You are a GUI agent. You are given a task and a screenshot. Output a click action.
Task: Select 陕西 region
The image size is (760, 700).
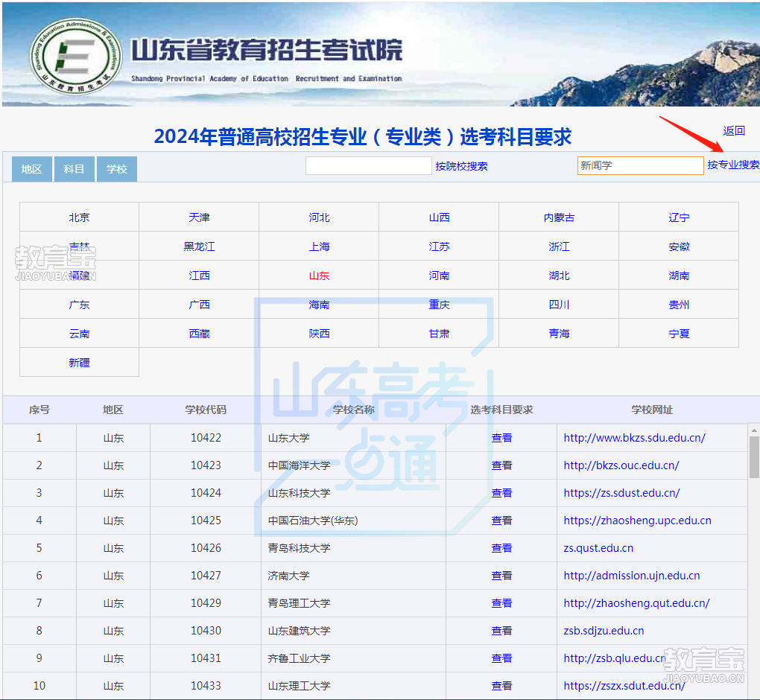click(x=319, y=334)
